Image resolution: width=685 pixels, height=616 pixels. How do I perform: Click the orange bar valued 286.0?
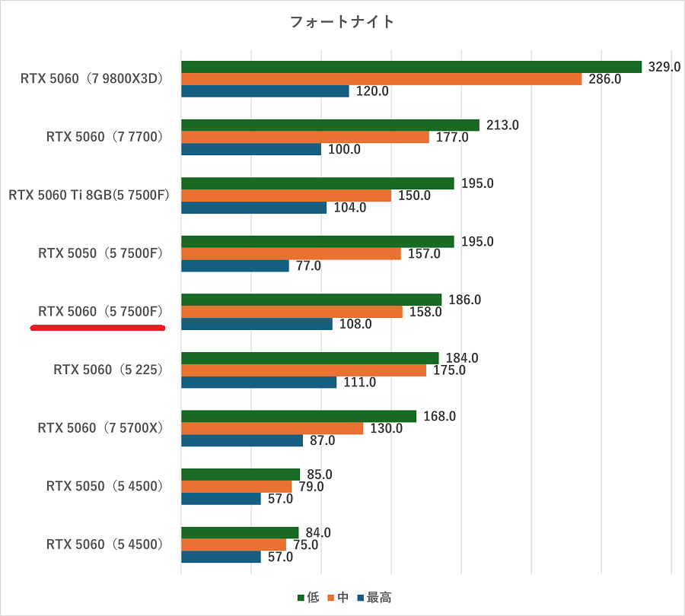(381, 79)
